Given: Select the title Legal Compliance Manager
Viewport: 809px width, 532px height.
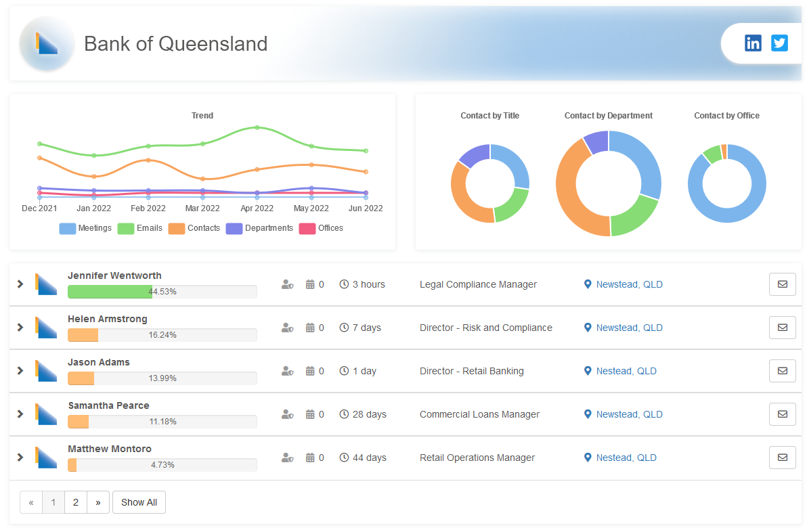Looking at the screenshot, I should 478,284.
